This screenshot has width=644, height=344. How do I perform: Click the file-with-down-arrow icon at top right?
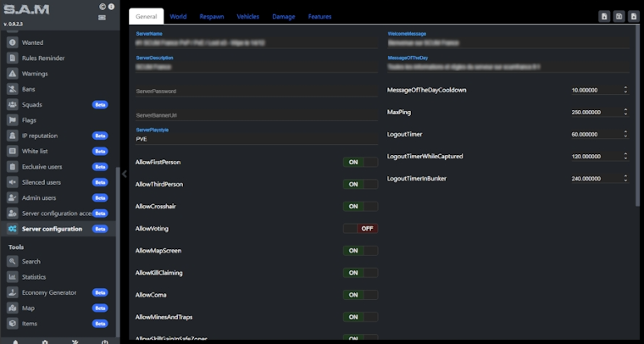pos(604,16)
